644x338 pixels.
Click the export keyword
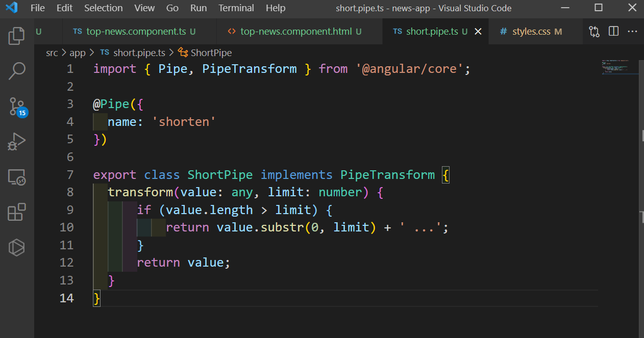click(x=115, y=175)
